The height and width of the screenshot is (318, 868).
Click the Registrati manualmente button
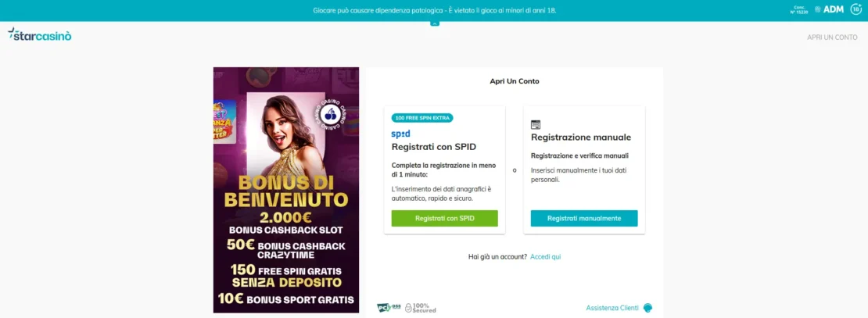[584, 219]
